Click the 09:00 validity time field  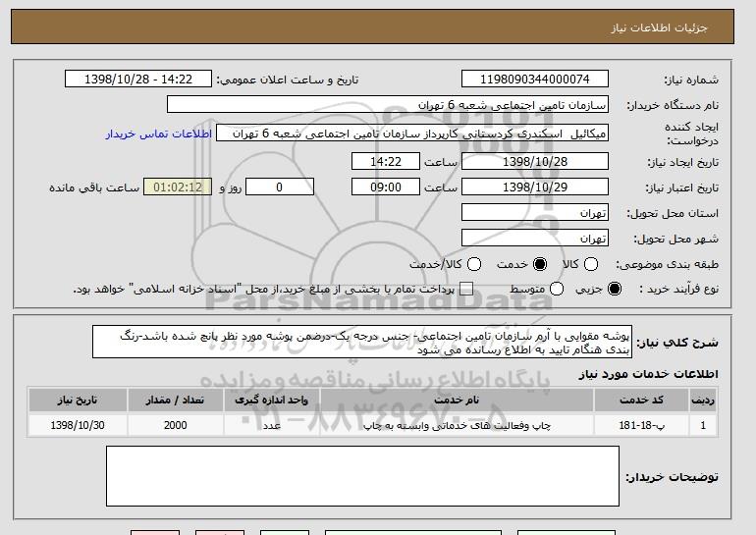click(386, 187)
